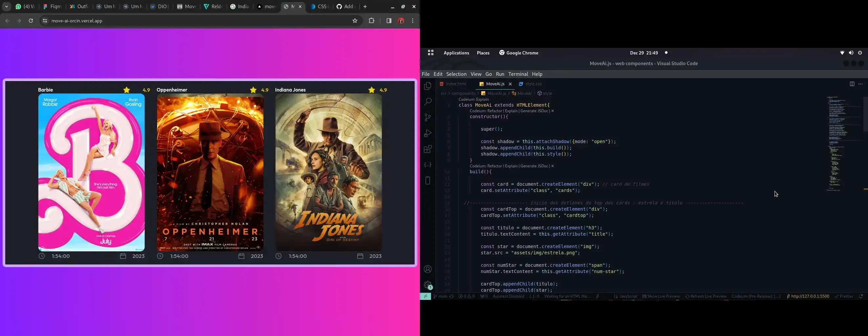Click the Barbie movie poster
Viewport: 868px width, 336px height.
tap(91, 172)
